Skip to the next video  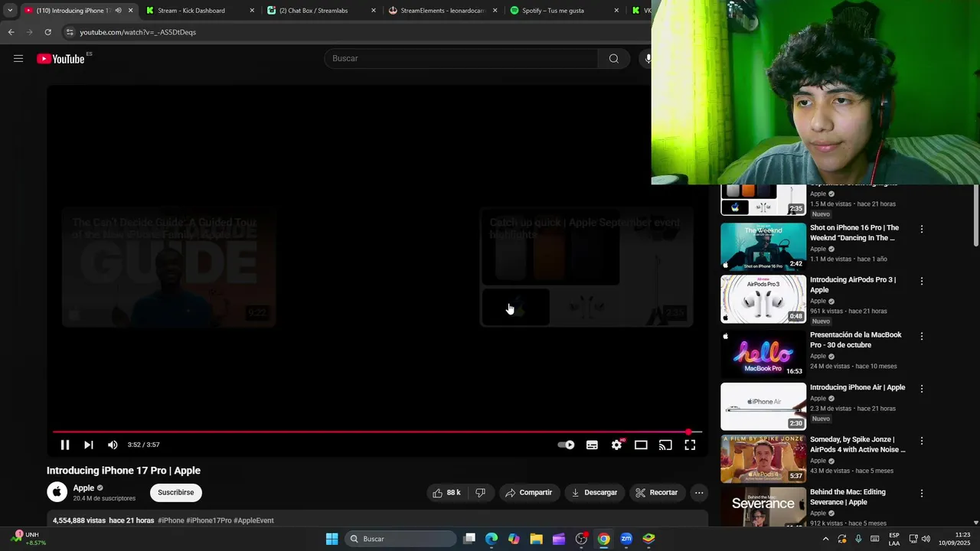pyautogui.click(x=89, y=445)
